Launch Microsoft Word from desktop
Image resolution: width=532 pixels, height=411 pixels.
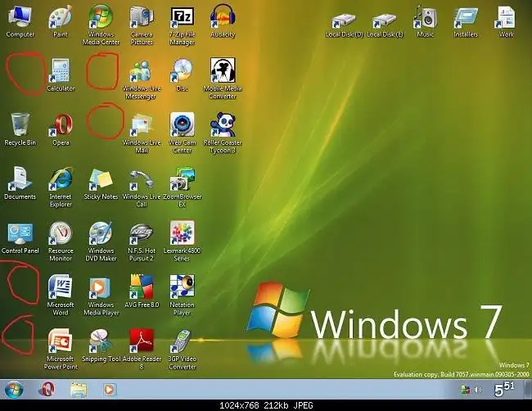(x=61, y=287)
